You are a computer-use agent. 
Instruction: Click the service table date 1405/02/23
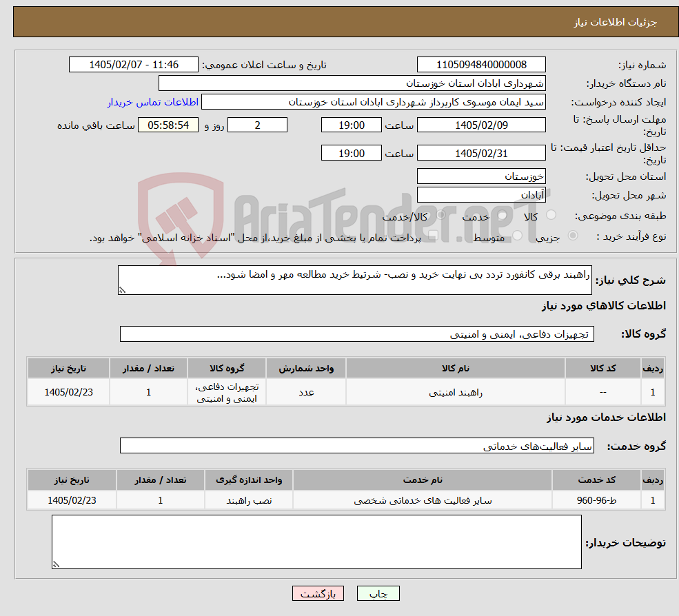click(x=72, y=500)
